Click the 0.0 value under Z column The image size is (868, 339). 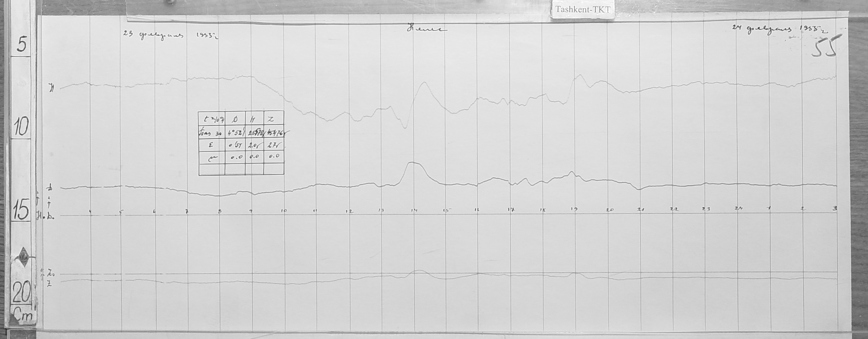coord(273,156)
